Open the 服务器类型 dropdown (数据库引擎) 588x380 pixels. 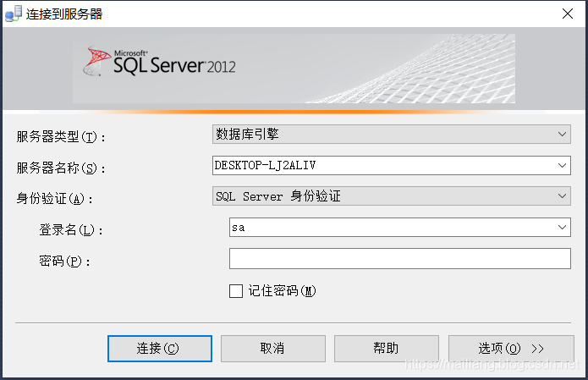click(x=392, y=135)
